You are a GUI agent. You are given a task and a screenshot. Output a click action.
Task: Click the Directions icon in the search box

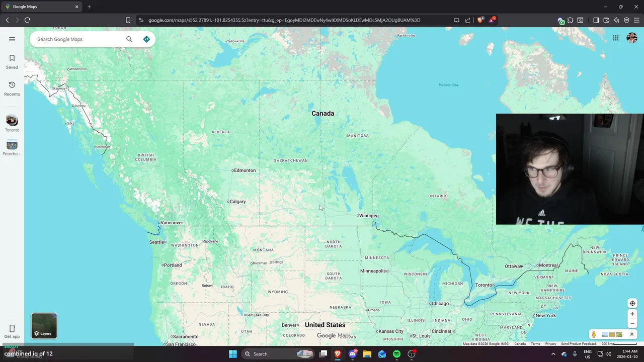146,39
